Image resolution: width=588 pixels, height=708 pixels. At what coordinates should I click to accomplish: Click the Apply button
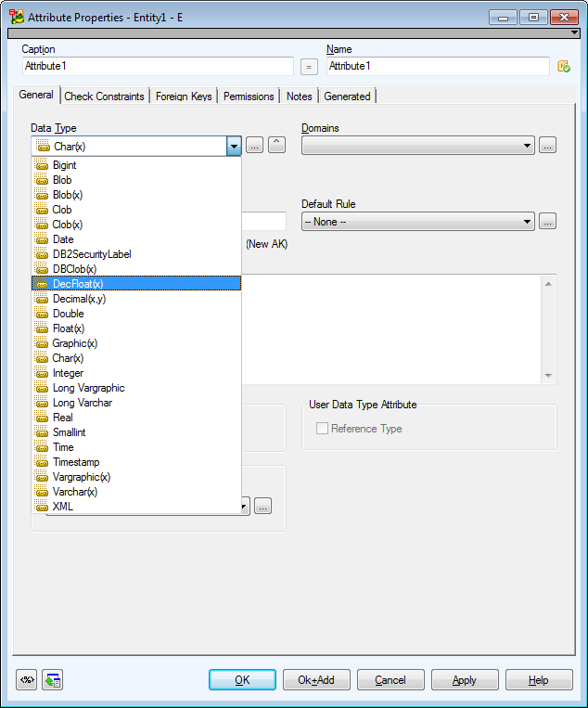click(465, 680)
